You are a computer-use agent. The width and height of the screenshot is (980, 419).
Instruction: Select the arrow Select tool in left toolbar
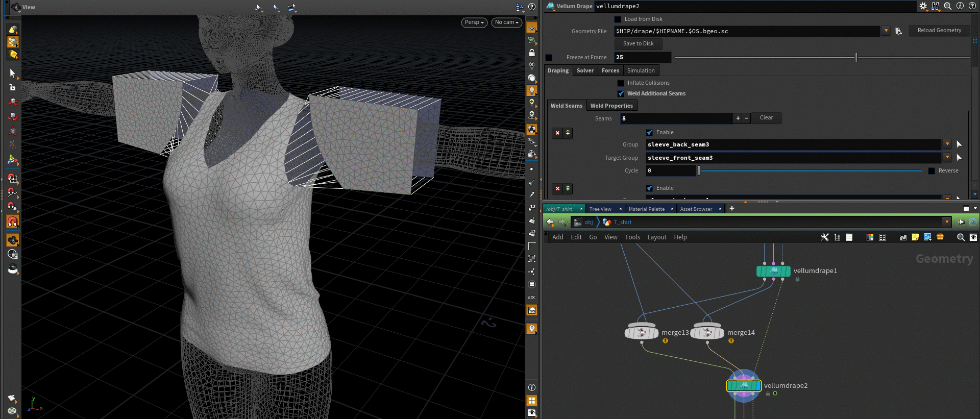[x=12, y=73]
